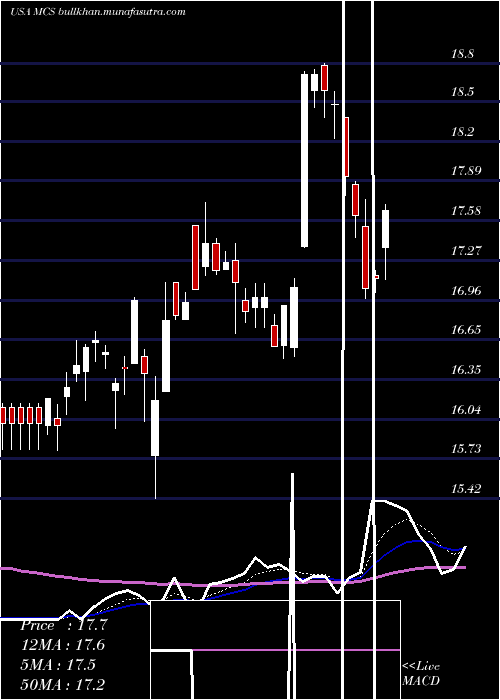This screenshot has height=700, width=500.
Task: Click the 17.89 price level label
Action: 466,170
